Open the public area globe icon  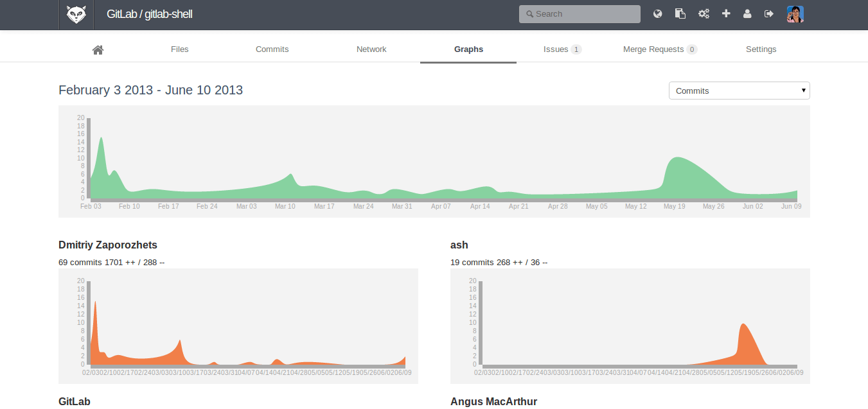(x=658, y=13)
